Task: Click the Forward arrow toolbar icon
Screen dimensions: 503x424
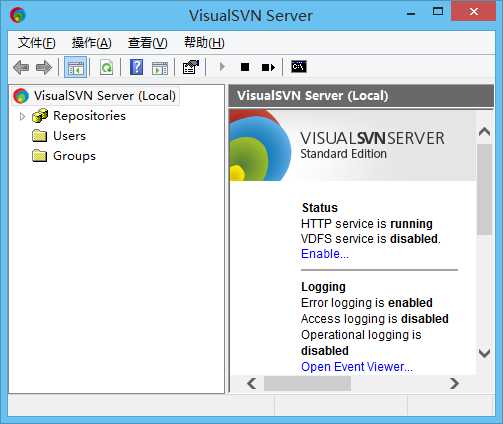Action: coord(44,67)
